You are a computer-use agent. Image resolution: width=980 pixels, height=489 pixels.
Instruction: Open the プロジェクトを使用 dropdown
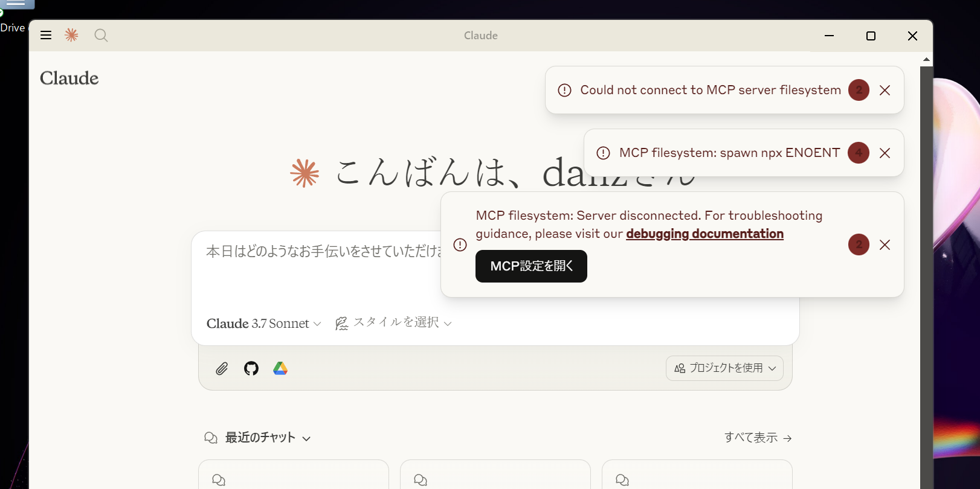pos(724,368)
